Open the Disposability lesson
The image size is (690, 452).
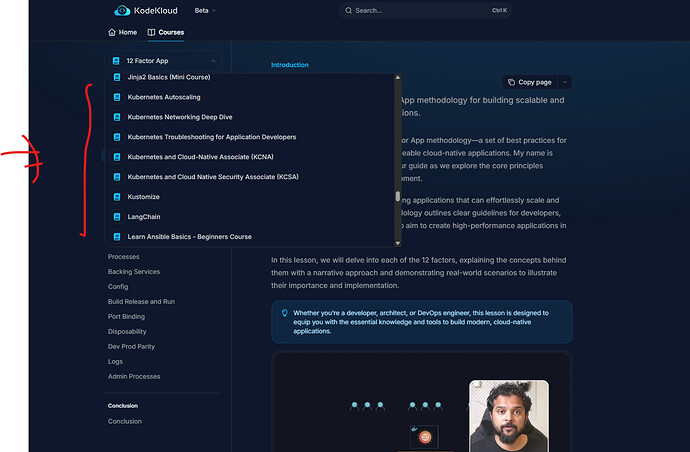tap(127, 331)
